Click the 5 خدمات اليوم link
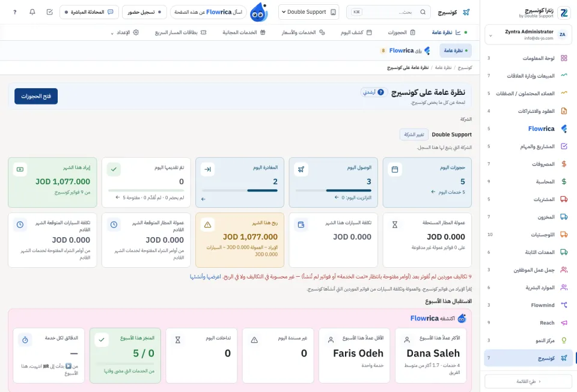577x392 pixels. coord(448,191)
